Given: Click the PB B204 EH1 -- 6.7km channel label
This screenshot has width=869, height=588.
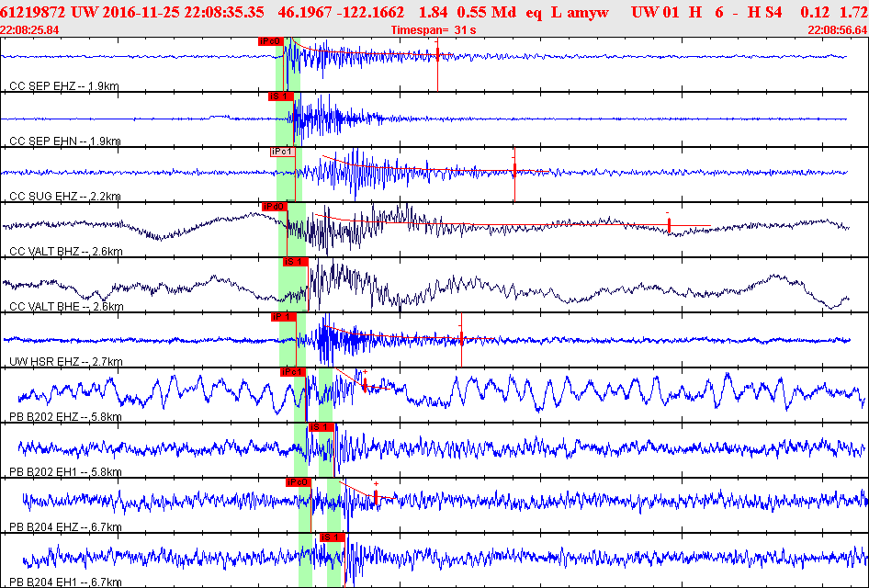Looking at the screenshot, I should click(65, 582).
